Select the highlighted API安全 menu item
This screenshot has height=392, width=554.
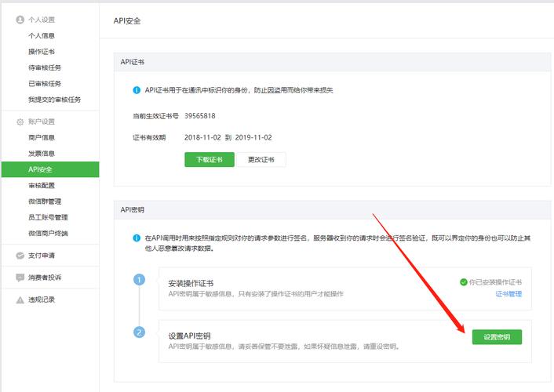(50, 169)
